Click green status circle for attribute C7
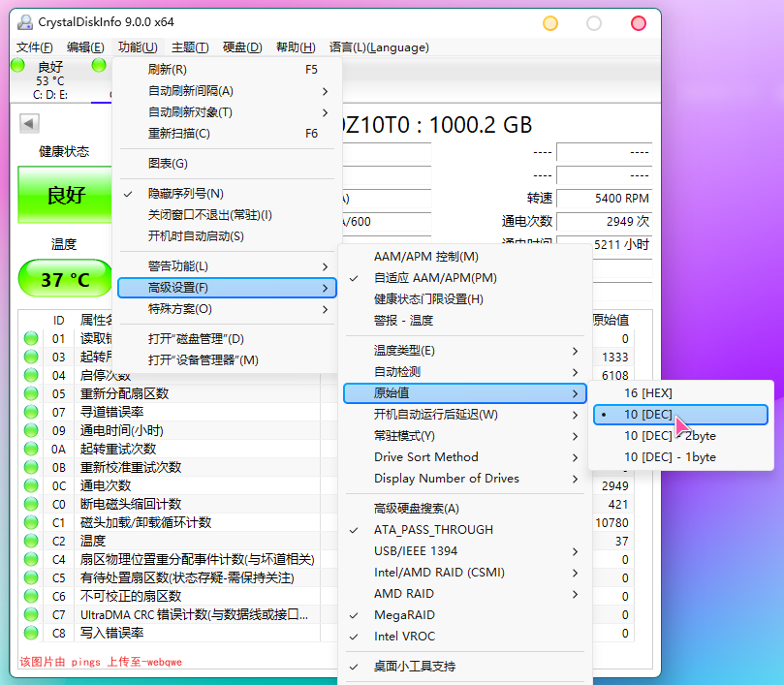 pyautogui.click(x=31, y=614)
